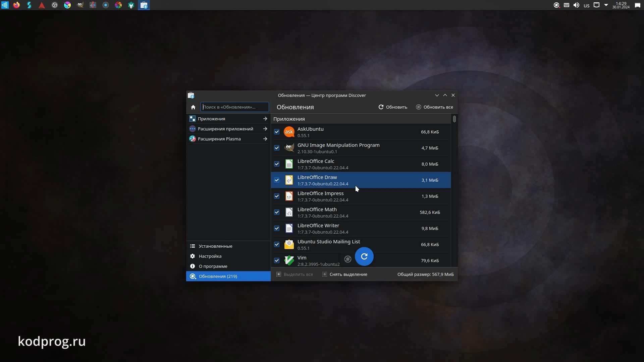Click the Ubuntu Studio Mailing List icon
This screenshot has height=362, width=644.
coord(289,244)
